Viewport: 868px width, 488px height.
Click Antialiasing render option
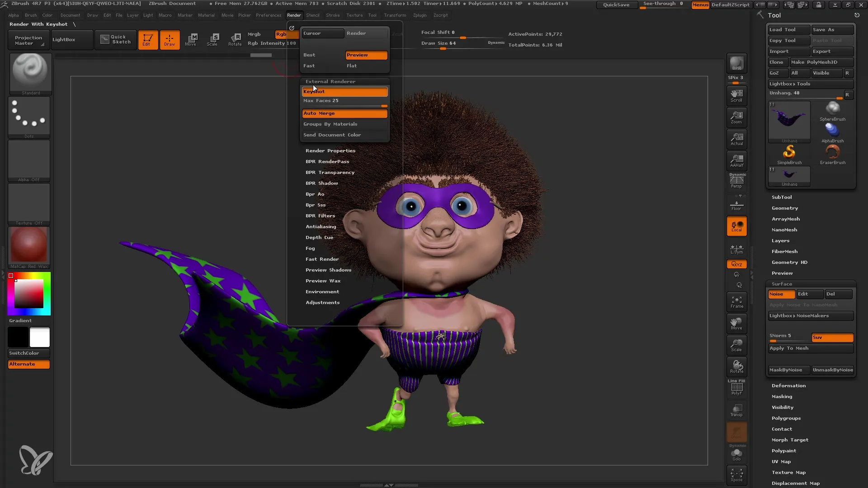coord(321,226)
